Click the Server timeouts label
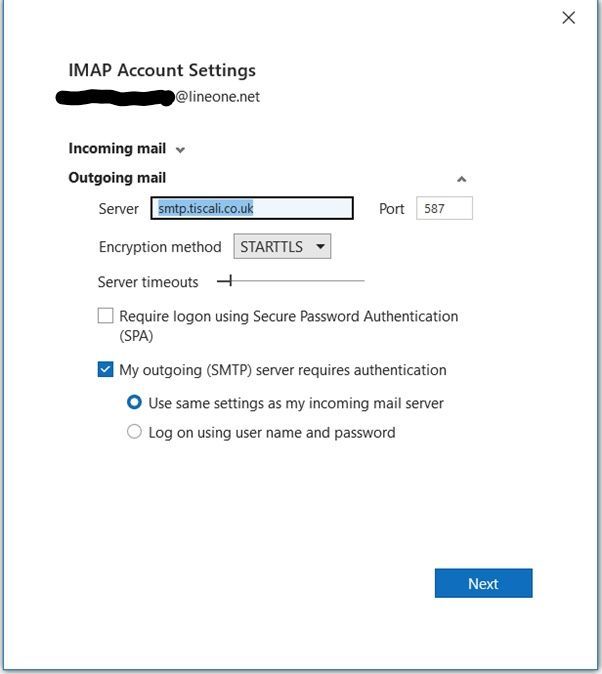 point(148,282)
